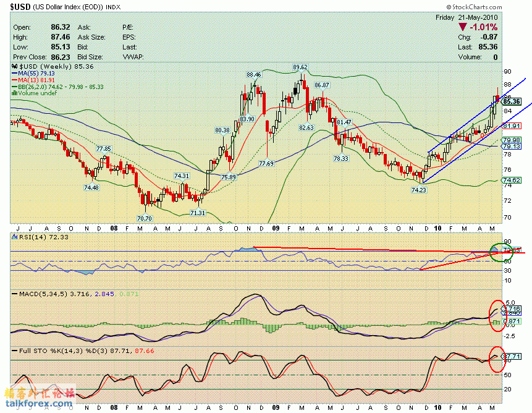Select the red MA(13) legend line marker
532x413 pixels.
pyautogui.click(x=15, y=80)
